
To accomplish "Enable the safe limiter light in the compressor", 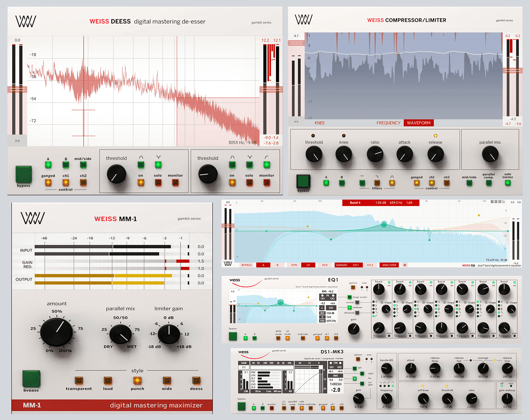I will click(x=508, y=183).
